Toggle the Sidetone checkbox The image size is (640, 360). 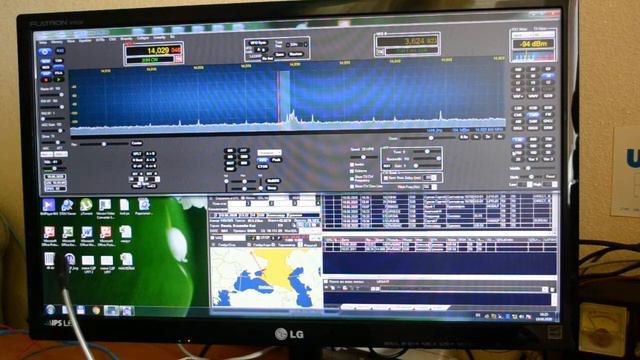click(352, 171)
